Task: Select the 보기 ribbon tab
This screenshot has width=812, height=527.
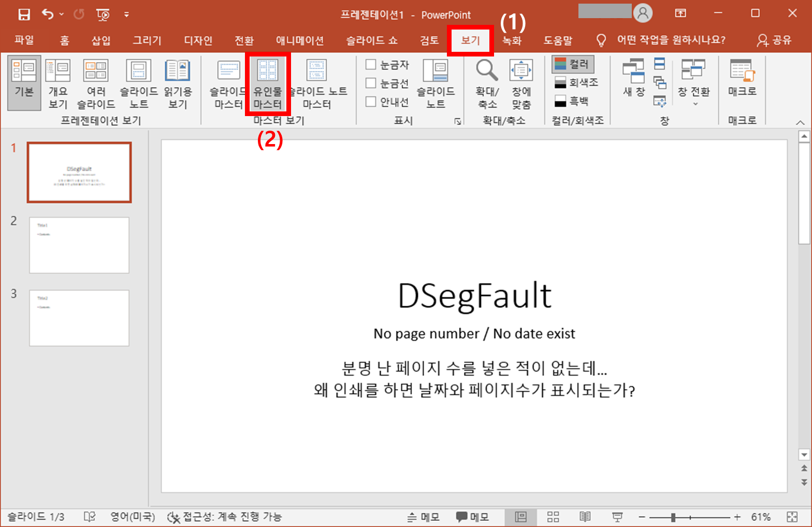Action: [x=470, y=40]
